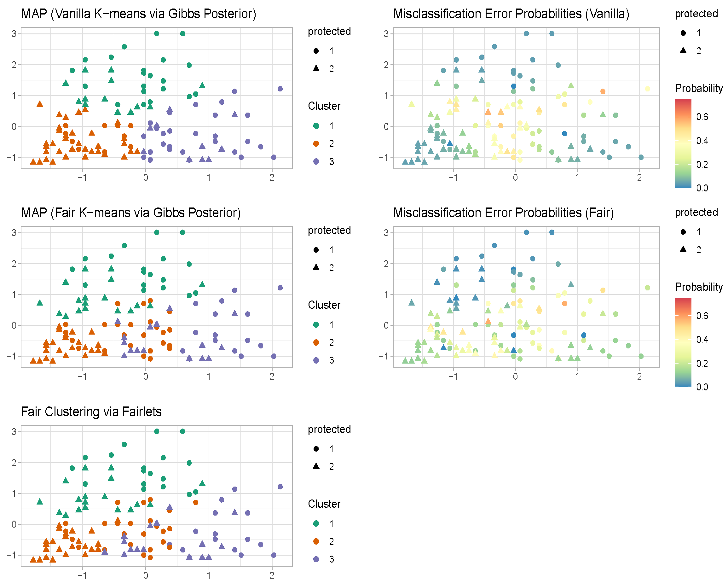This screenshot has width=728, height=584.
Task: Click purple Cluster 3 dot in Fairlets legend
Action: coord(316,559)
